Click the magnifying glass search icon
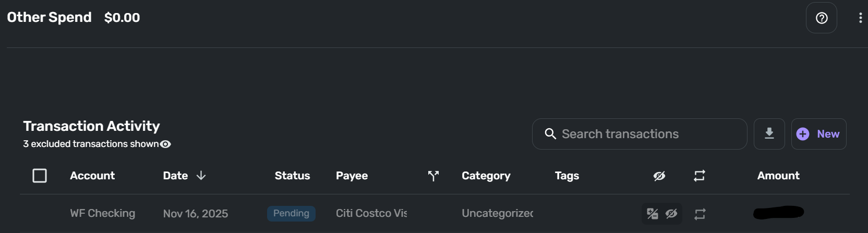The width and height of the screenshot is (868, 233). coord(550,134)
